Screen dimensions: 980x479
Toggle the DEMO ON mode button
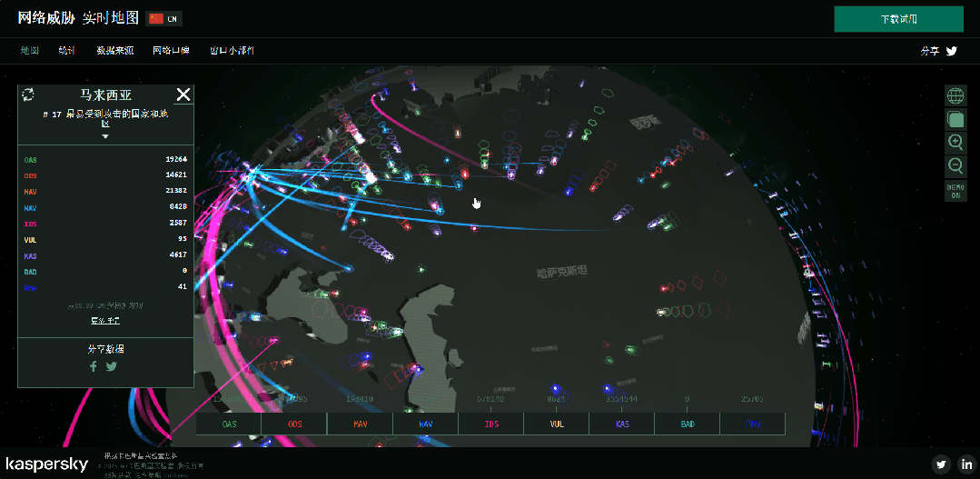(955, 191)
